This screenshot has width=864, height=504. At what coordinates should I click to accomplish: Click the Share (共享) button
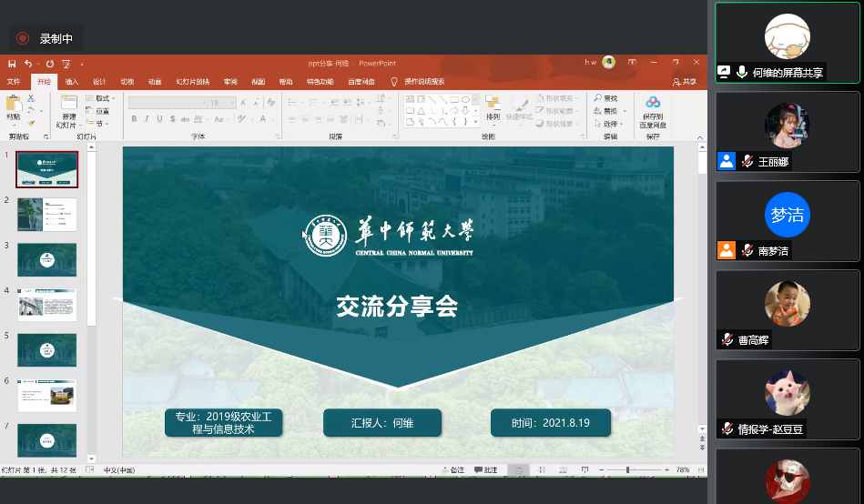(685, 81)
